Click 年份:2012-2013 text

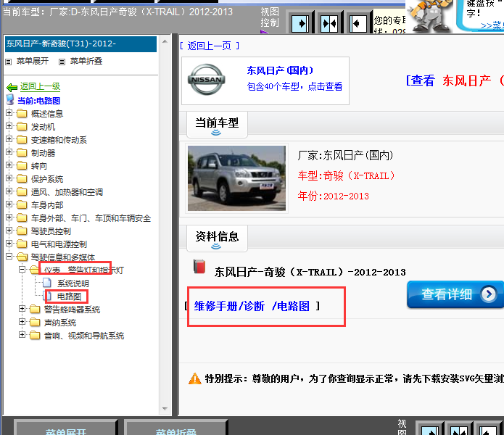pos(334,196)
